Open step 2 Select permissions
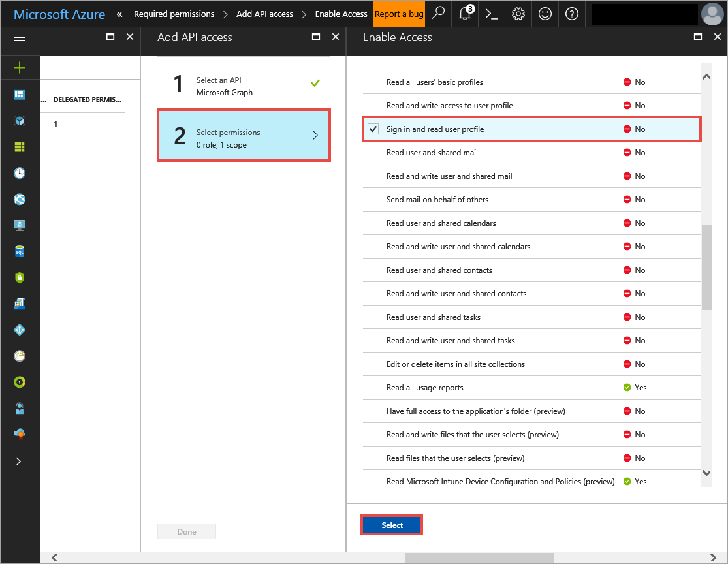The width and height of the screenshot is (728, 564). click(x=244, y=135)
